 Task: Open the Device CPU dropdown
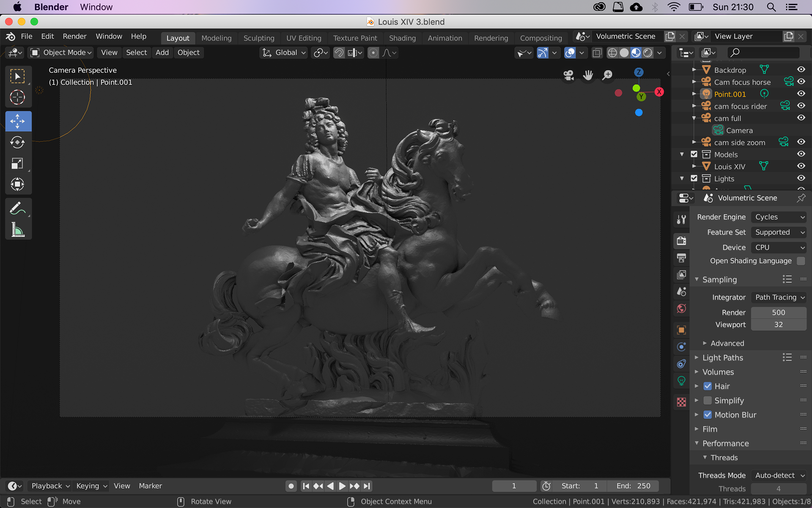coord(779,247)
